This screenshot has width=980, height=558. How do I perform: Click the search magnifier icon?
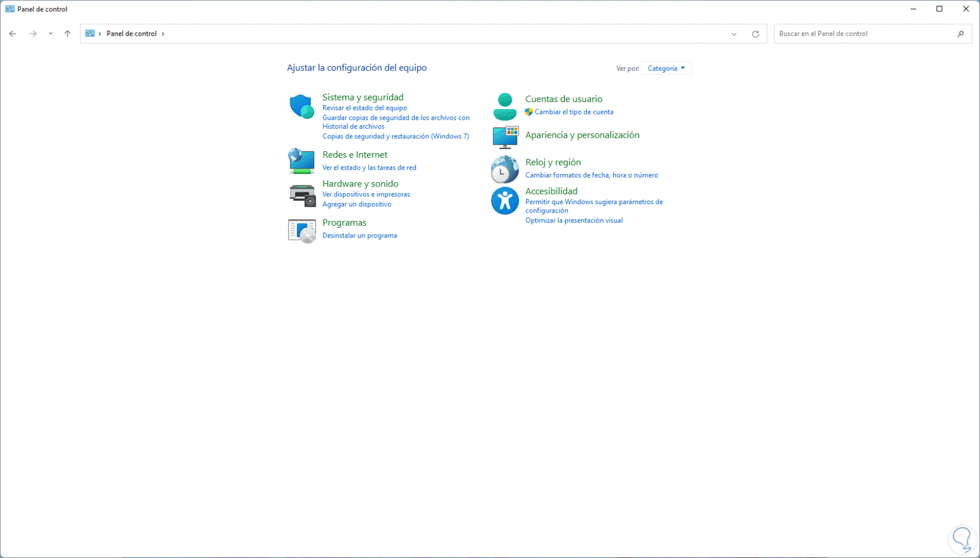click(x=960, y=34)
